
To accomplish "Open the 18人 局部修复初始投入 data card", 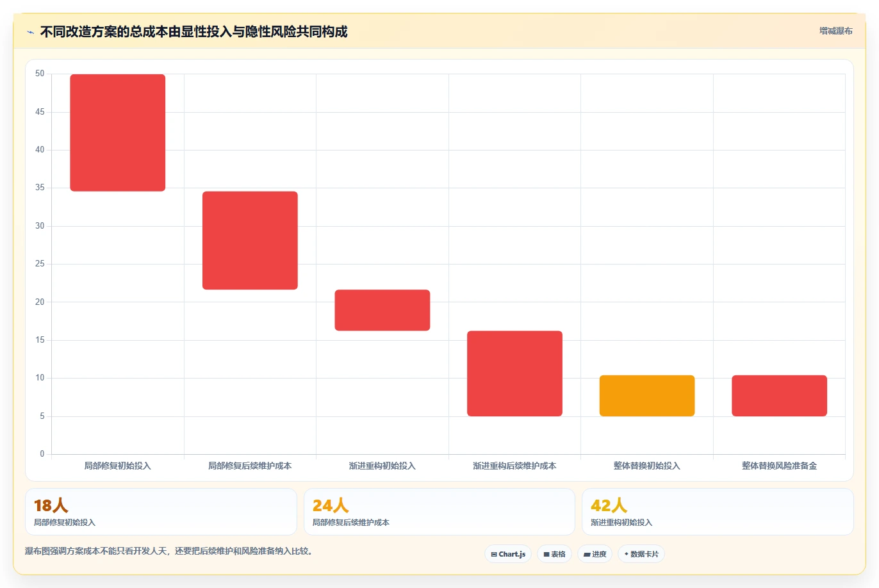I will click(x=161, y=512).
